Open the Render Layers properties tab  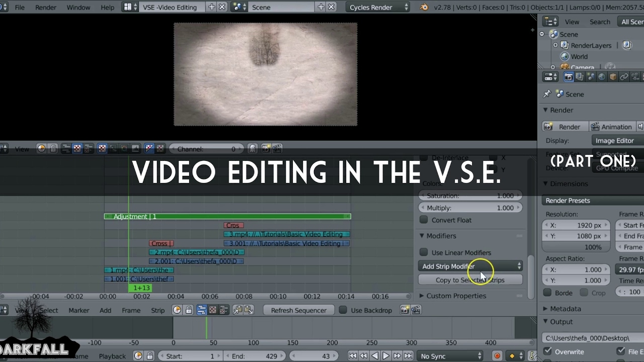[x=580, y=77]
